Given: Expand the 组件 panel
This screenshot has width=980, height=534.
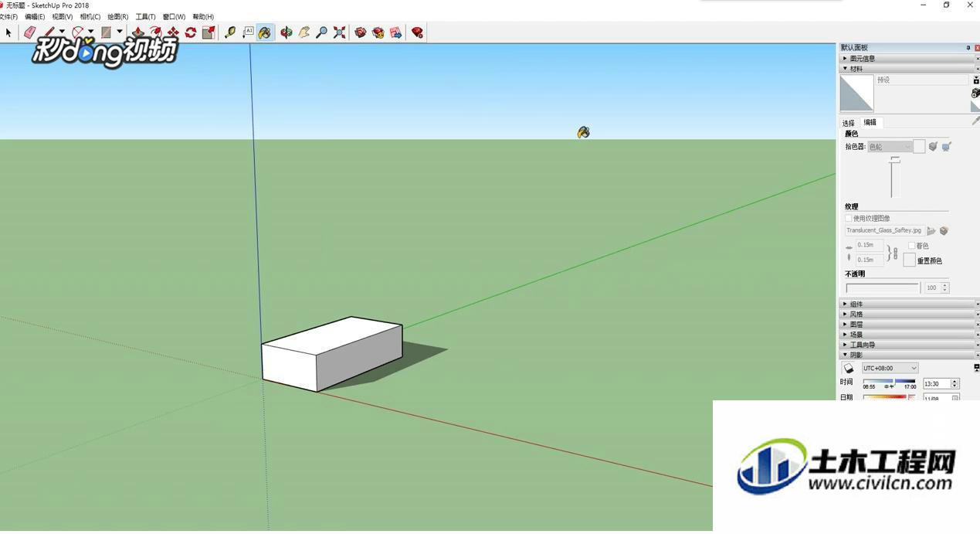Looking at the screenshot, I should 907,304.
